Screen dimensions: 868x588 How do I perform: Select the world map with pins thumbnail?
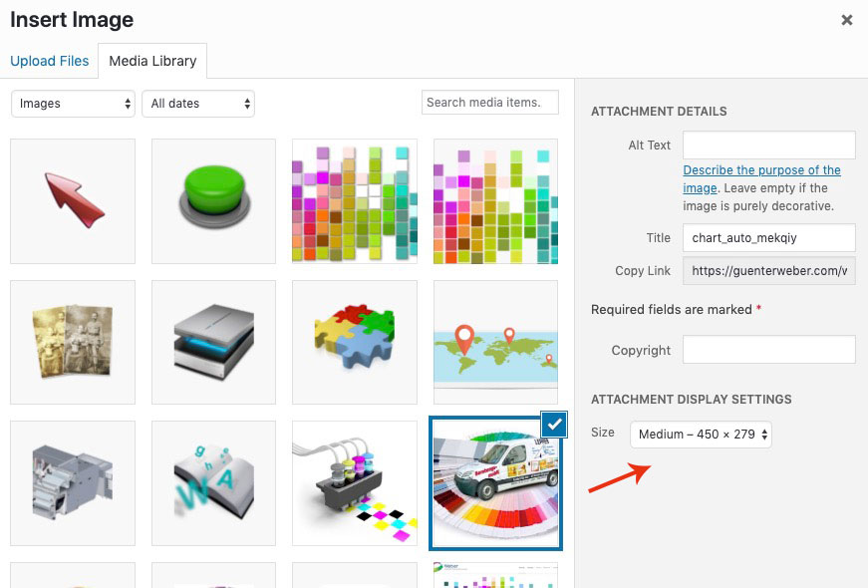coord(496,342)
